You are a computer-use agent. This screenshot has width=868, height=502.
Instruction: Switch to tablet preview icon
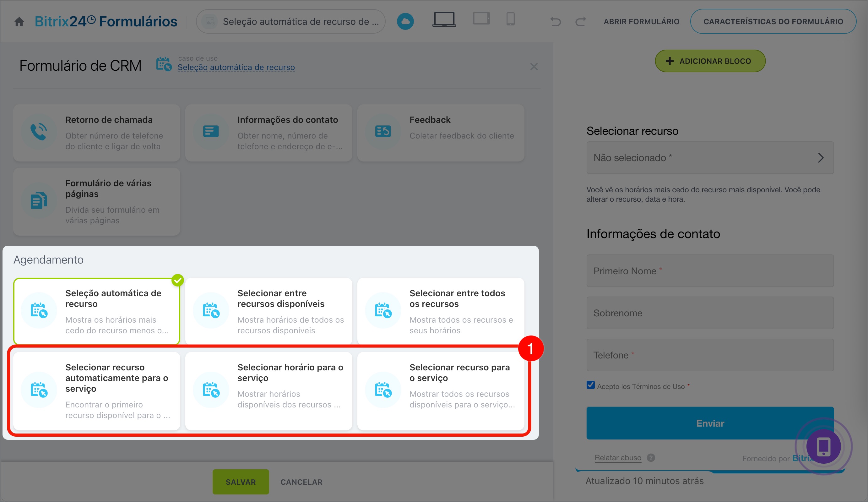[481, 19]
